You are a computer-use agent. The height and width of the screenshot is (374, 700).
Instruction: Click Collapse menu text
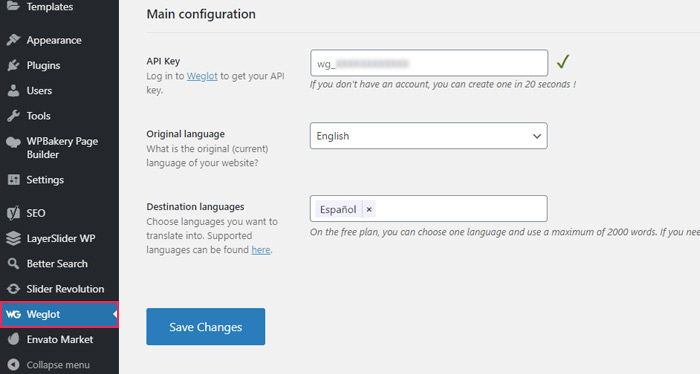tap(58, 365)
